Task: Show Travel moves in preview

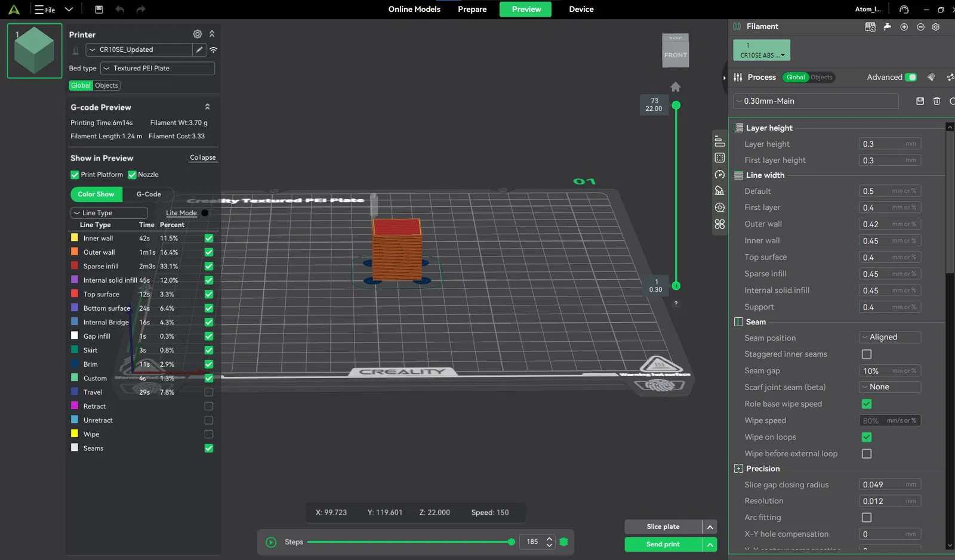Action: click(x=209, y=392)
